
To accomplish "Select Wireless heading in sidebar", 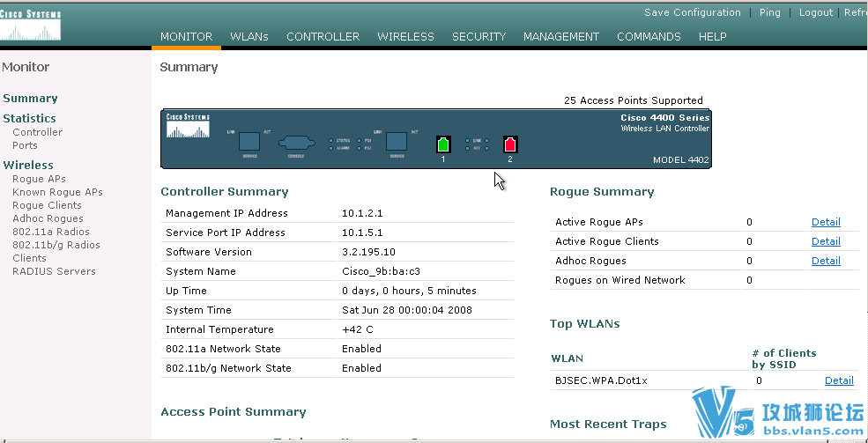I will pyautogui.click(x=28, y=166).
